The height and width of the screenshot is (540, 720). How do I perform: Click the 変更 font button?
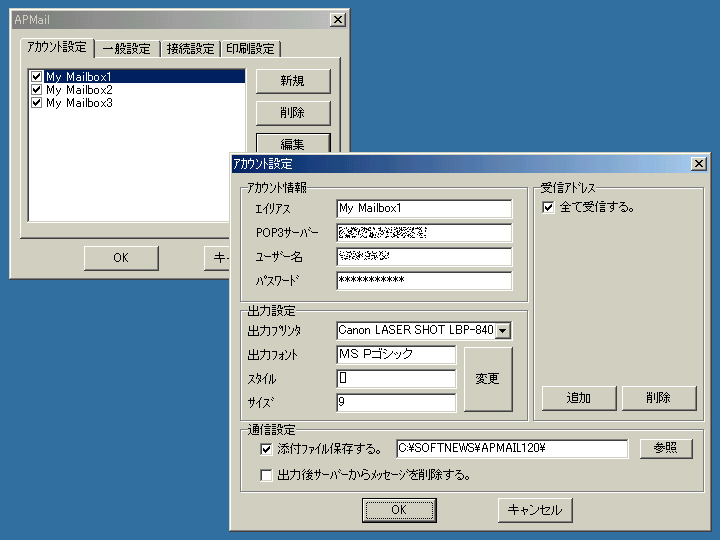pos(488,379)
